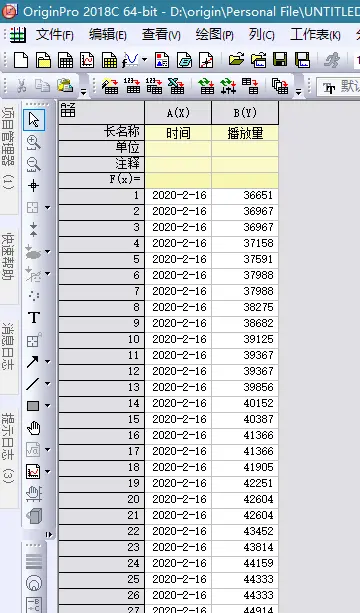
Task: Click the Insert Graph icon in the tools bar
Action: coord(33,471)
